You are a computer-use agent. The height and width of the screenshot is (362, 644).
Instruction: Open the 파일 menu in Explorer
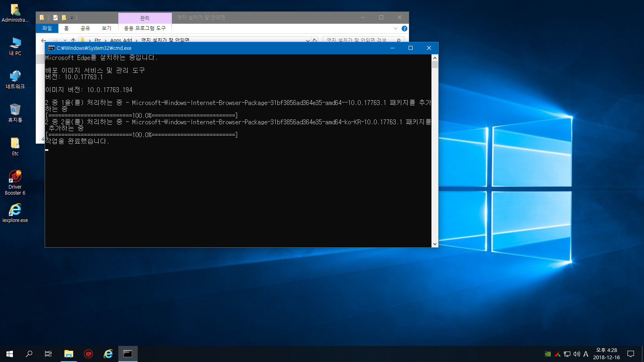click(47, 29)
